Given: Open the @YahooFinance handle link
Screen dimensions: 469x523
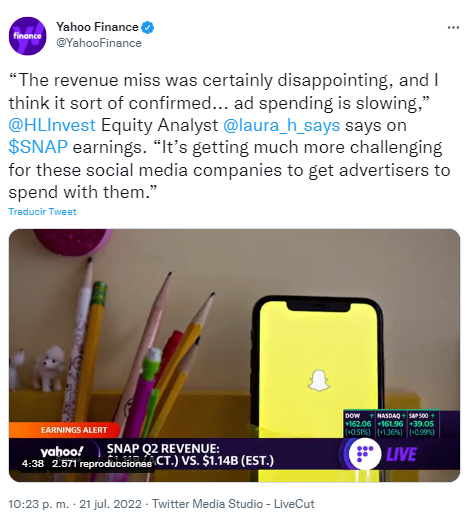Looking at the screenshot, I should coord(99,43).
